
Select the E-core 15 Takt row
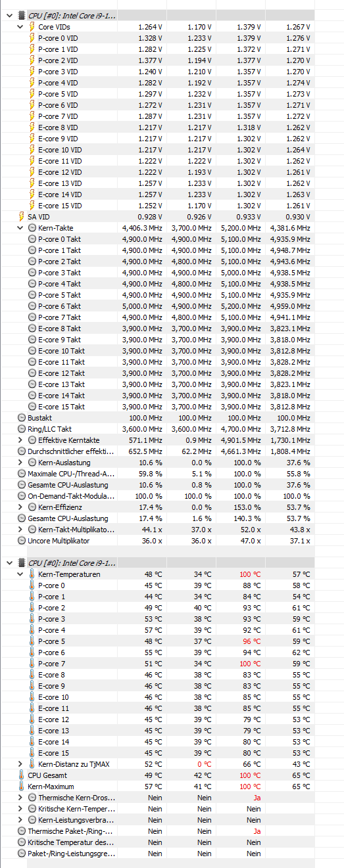tap(172, 406)
